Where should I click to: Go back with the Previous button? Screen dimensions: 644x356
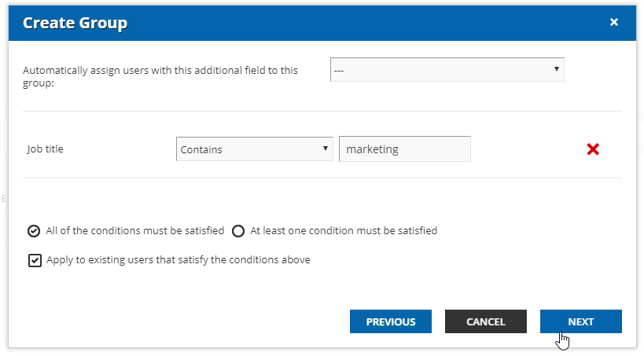coord(391,321)
